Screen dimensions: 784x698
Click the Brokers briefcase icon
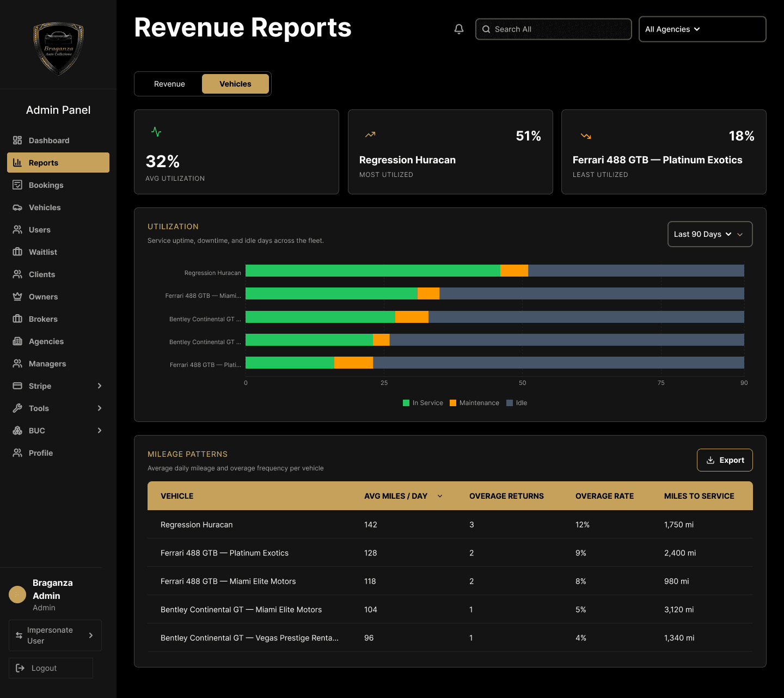point(17,319)
